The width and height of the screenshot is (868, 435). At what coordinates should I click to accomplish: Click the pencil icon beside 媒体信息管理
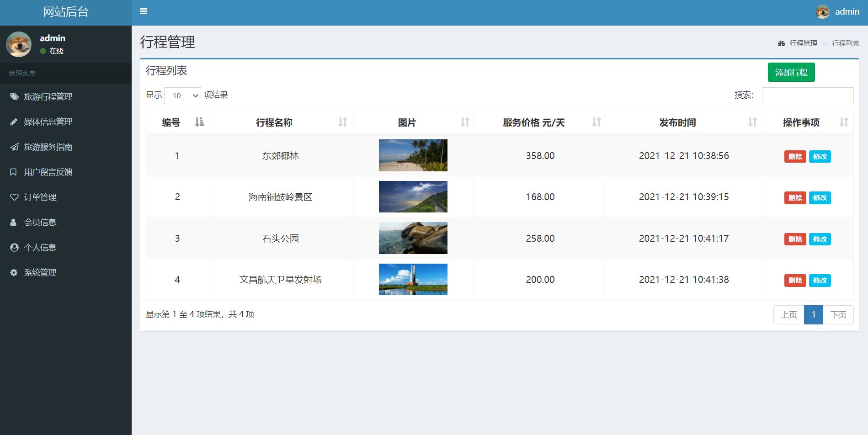(14, 122)
